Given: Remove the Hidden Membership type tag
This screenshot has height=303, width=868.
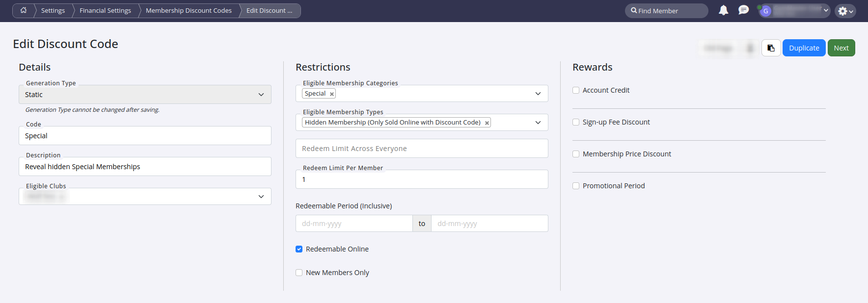Looking at the screenshot, I should tap(487, 123).
